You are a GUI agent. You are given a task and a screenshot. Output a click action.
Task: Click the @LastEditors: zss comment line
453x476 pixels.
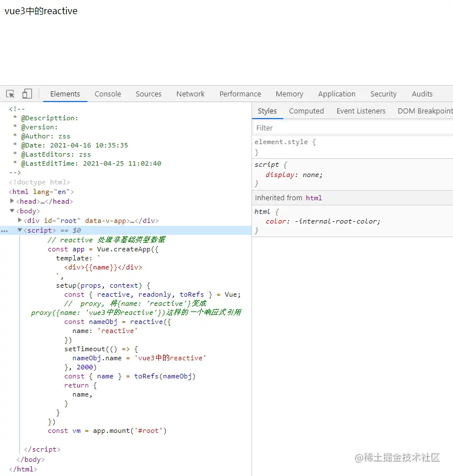pos(52,154)
